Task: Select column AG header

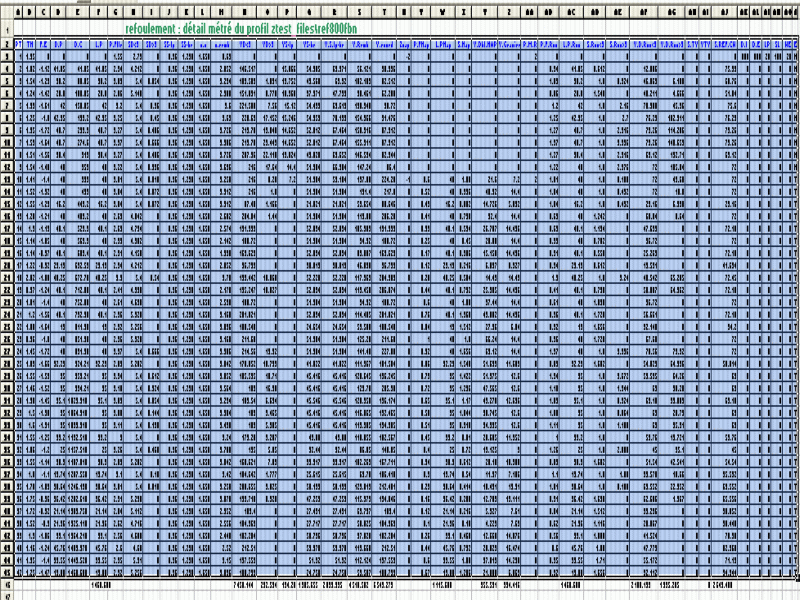Action: click(671, 11)
